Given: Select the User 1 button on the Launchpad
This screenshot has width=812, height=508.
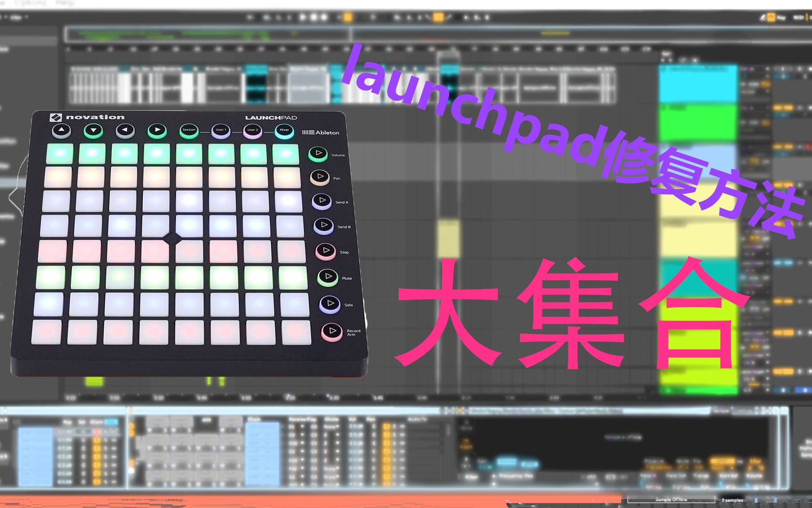Looking at the screenshot, I should [x=221, y=130].
